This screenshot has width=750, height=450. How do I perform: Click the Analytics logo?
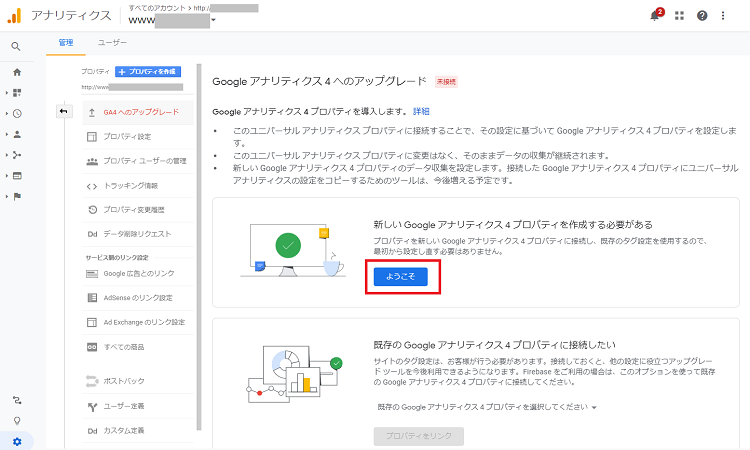pyautogui.click(x=14, y=16)
